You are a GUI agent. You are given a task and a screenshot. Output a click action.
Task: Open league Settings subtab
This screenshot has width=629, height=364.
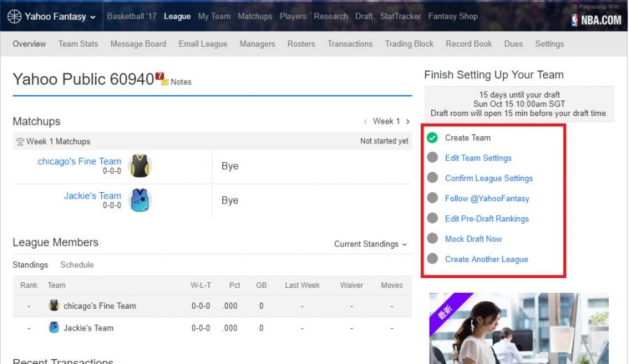549,44
